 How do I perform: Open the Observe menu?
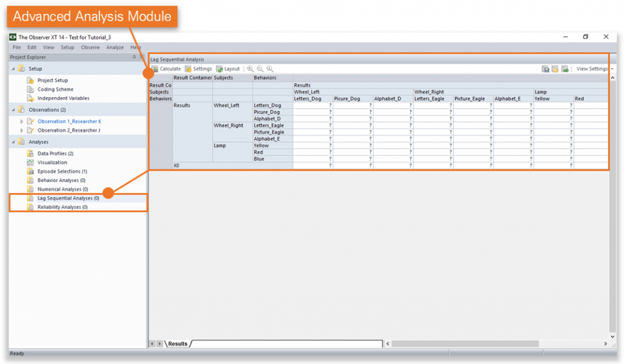click(x=90, y=47)
